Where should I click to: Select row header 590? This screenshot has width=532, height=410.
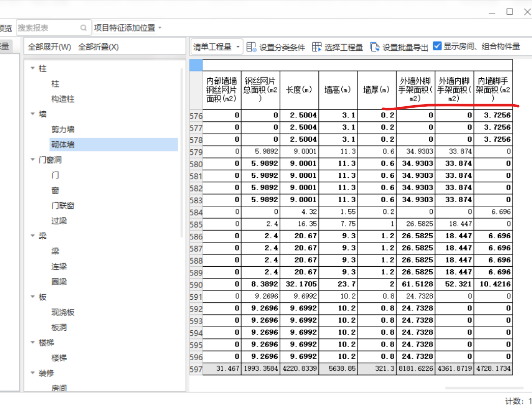click(196, 285)
